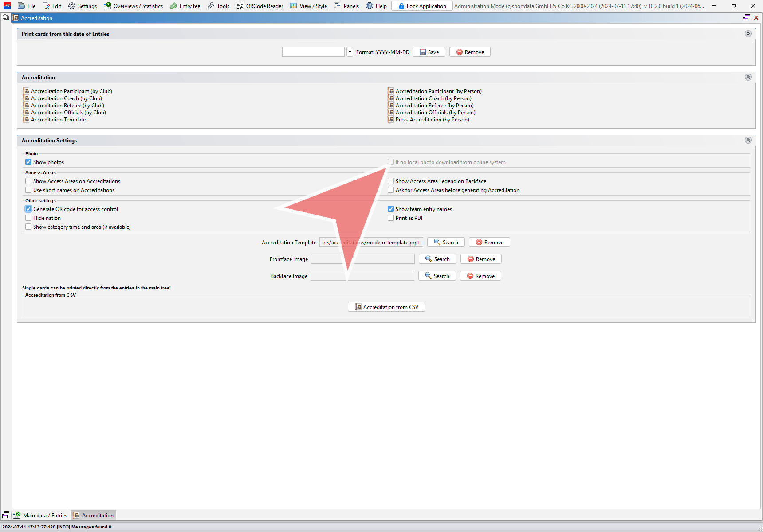Open Accreditation Participant (by Club) report
The width and height of the screenshot is (763, 532).
(71, 91)
